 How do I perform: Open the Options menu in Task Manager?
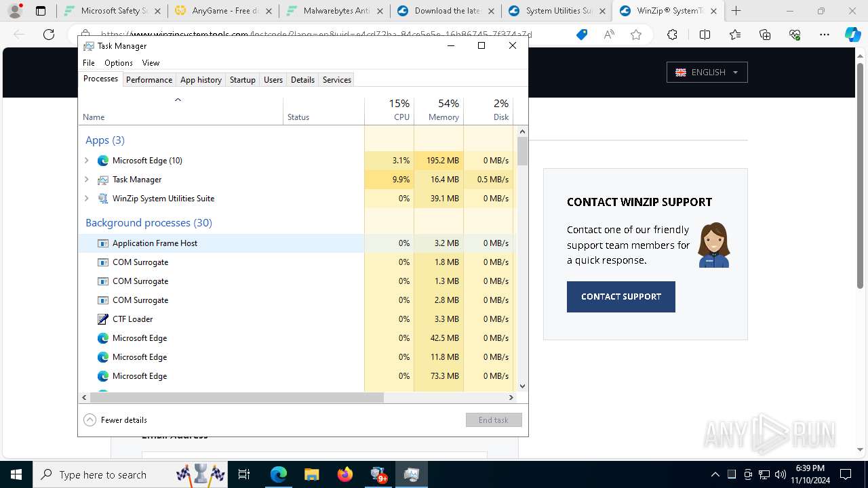tap(119, 63)
